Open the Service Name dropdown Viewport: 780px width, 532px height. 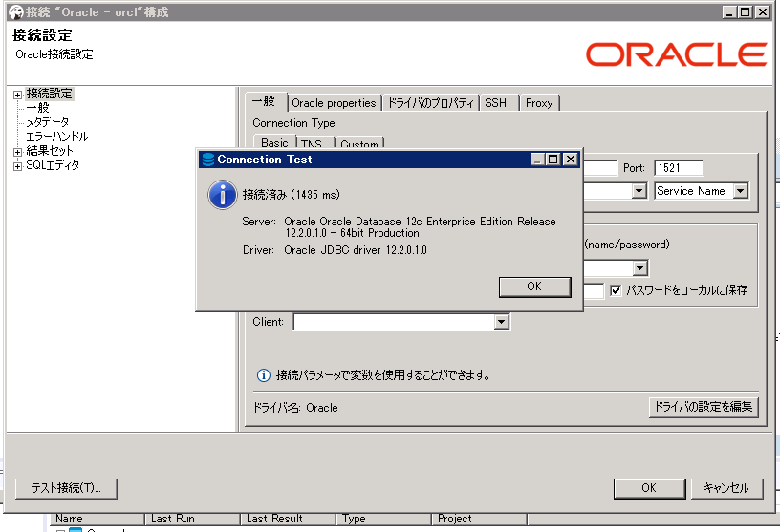(x=741, y=191)
